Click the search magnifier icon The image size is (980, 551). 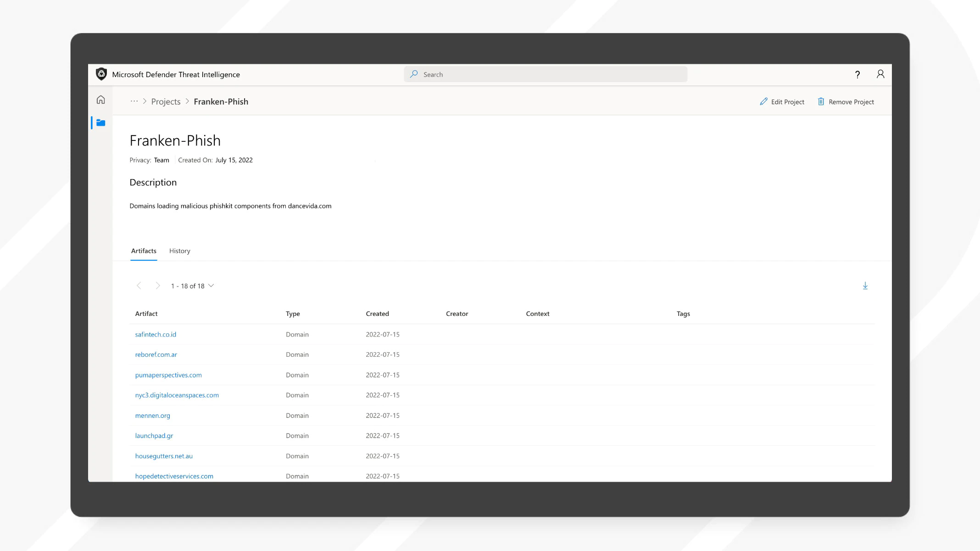(413, 74)
